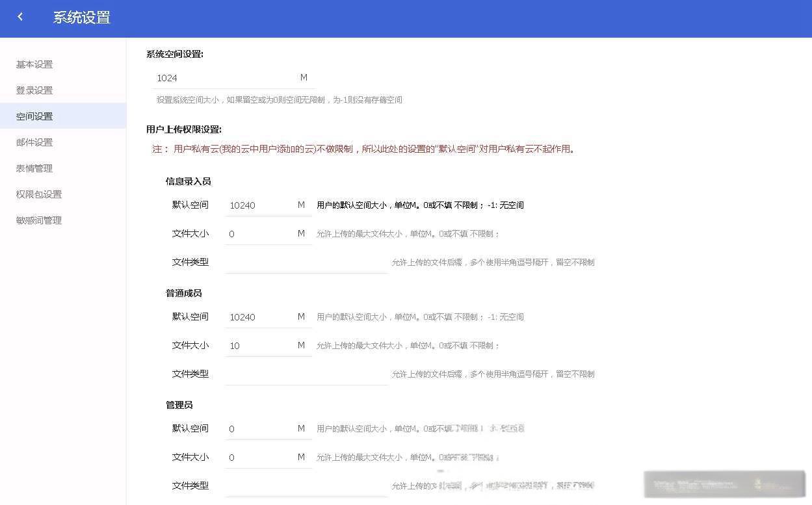
Task: Open 基本设置 in the sidebar
Action: tap(34, 64)
